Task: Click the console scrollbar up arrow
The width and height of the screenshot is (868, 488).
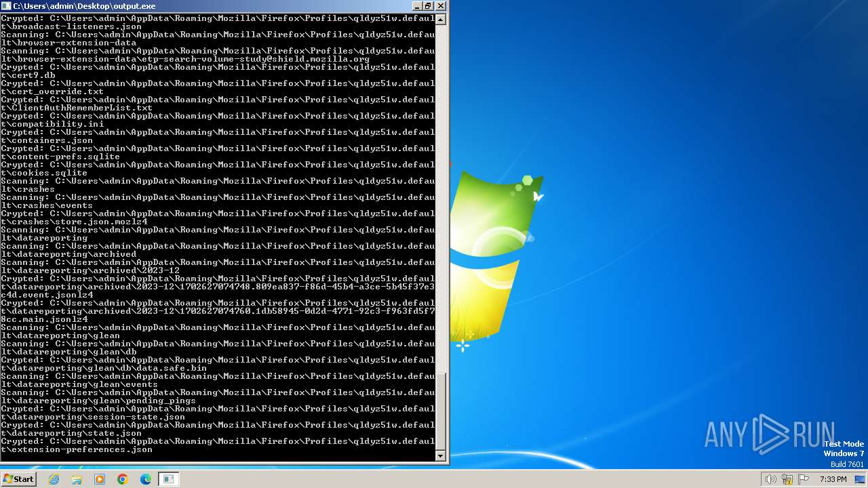Action: [x=441, y=20]
